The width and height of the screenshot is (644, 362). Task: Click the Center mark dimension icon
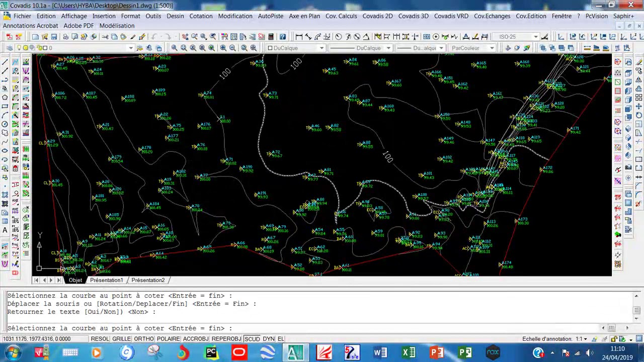(436, 37)
